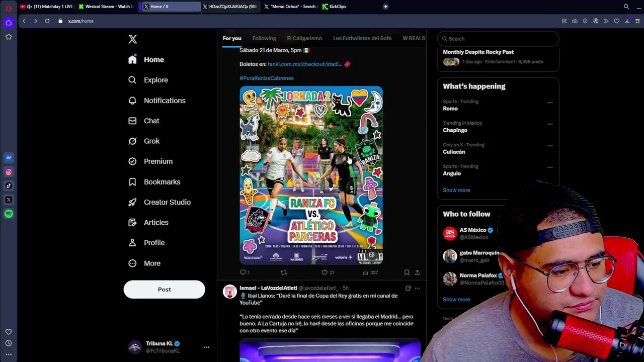Click the Opera menu logo
Image resolution: width=644 pixels, height=362 pixels.
tap(9, 8)
